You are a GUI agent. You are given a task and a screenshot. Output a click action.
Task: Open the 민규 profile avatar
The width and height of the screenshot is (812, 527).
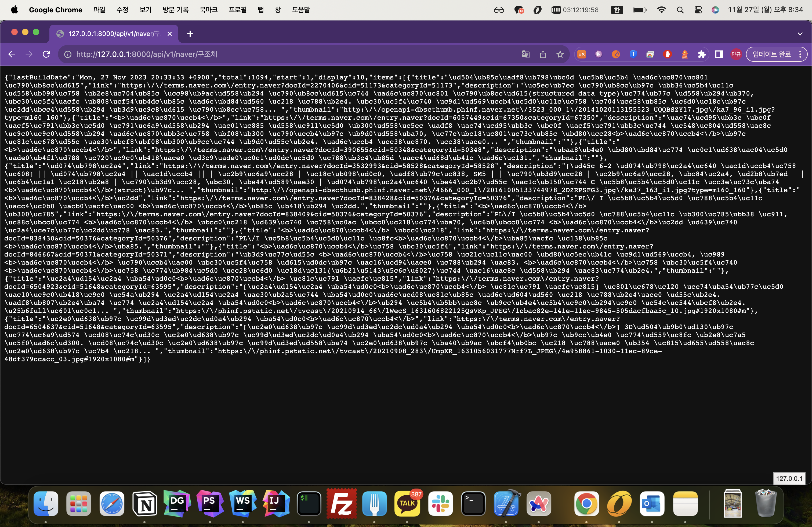click(x=736, y=54)
